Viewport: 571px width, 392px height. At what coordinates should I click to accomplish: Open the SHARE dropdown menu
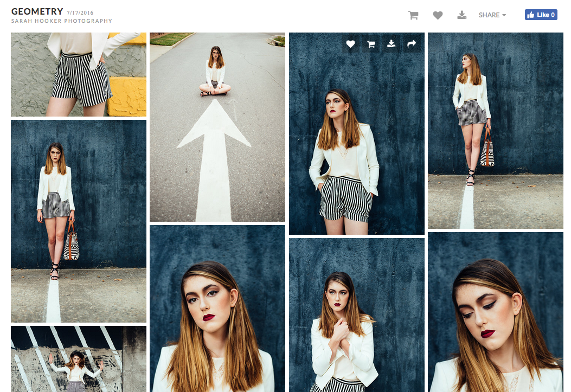pos(492,15)
